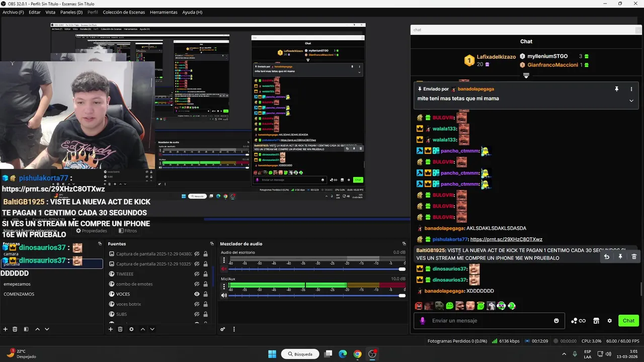Move scene down in Escenas toolbar
Viewport: 644px width, 362px height.
coord(47,329)
